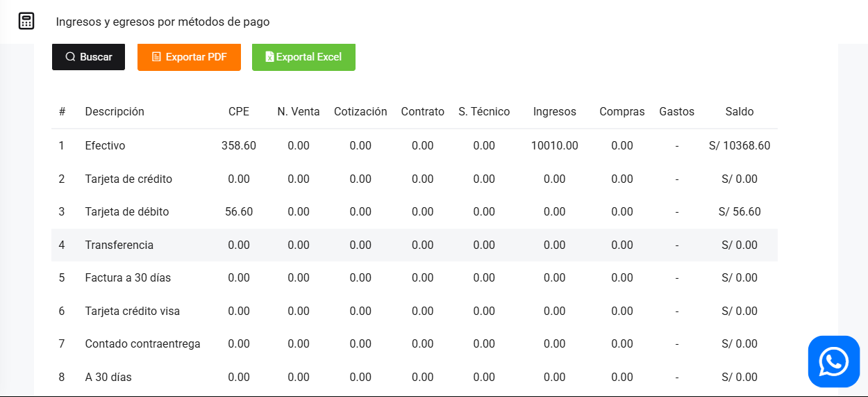Click the Ingresos column header

(554, 112)
